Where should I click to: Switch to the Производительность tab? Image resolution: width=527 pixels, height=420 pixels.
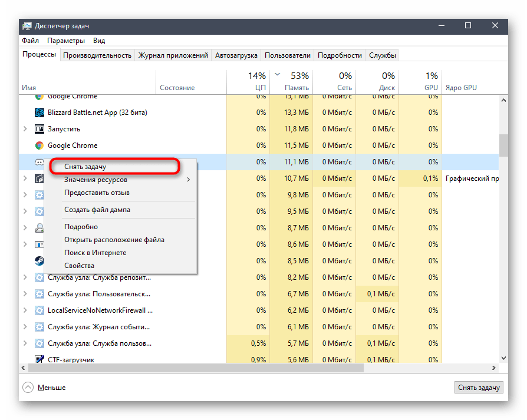[x=97, y=55]
